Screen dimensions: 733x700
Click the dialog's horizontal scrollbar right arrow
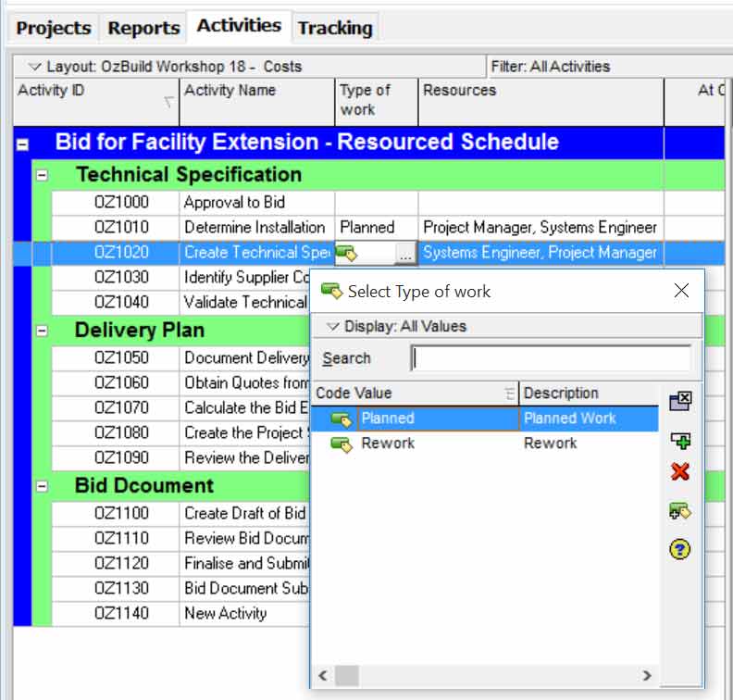647,676
